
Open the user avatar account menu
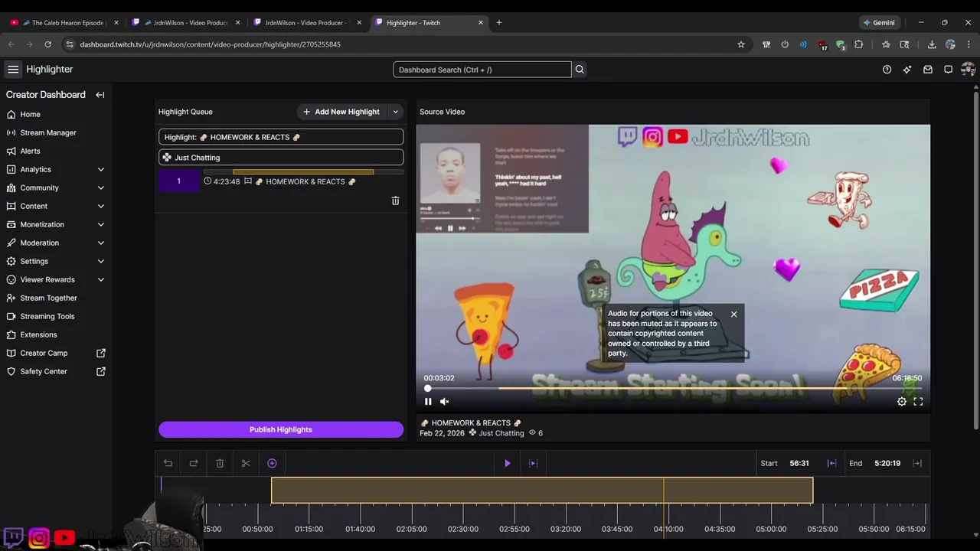pos(968,70)
